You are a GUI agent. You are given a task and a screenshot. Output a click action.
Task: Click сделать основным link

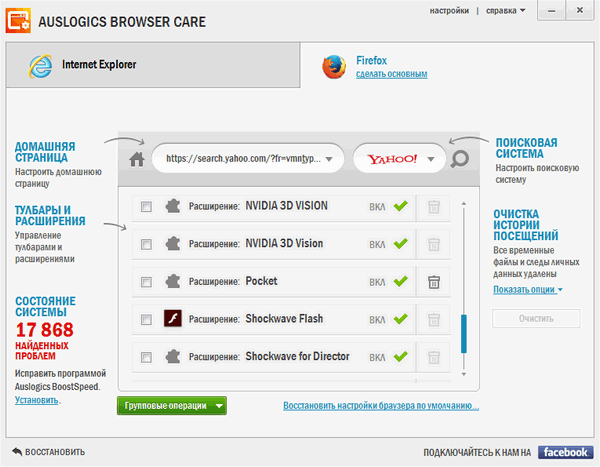click(x=391, y=74)
